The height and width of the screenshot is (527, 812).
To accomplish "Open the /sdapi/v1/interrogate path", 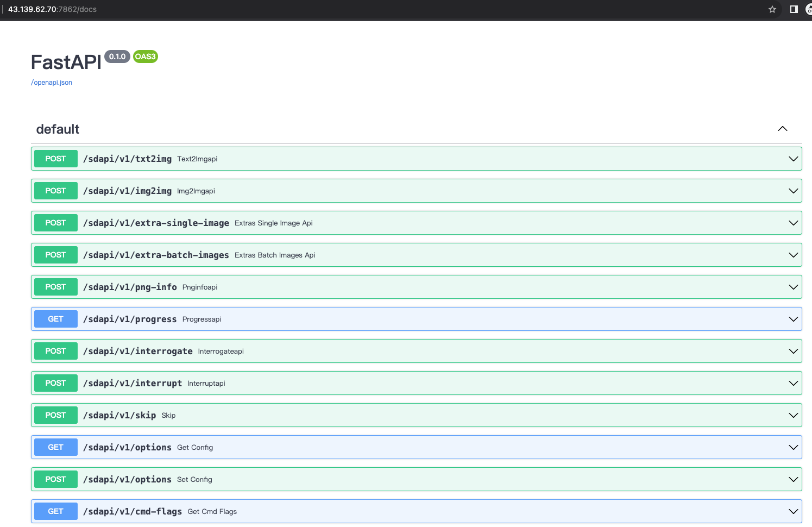I will click(x=138, y=351).
